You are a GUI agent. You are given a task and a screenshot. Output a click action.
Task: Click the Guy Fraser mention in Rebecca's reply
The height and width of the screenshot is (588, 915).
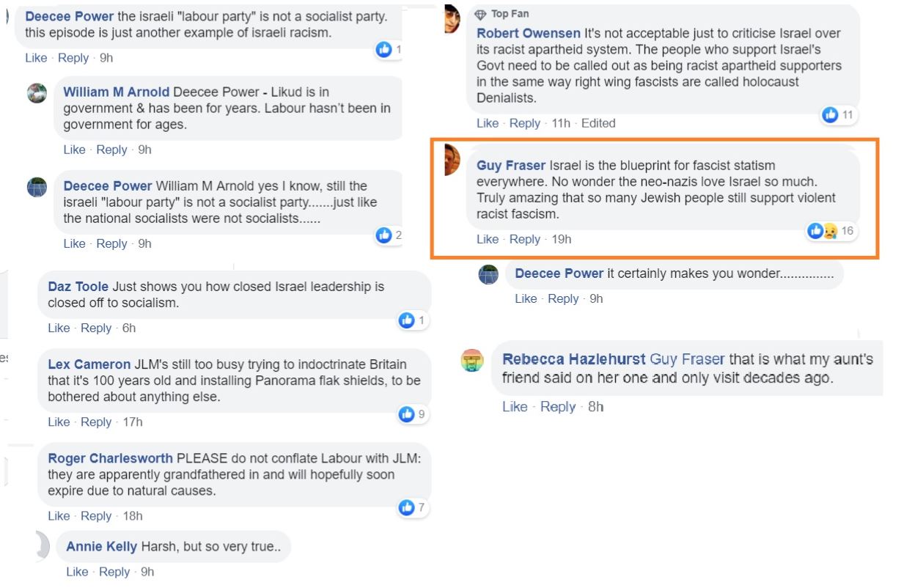point(687,359)
